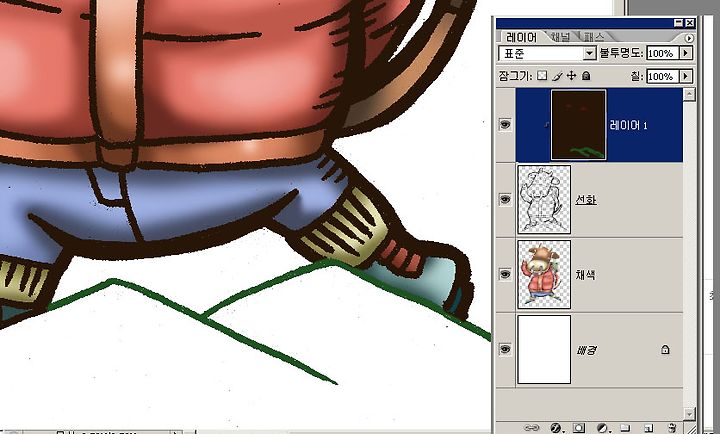Open the 칠 fill slider arrow

[686, 76]
